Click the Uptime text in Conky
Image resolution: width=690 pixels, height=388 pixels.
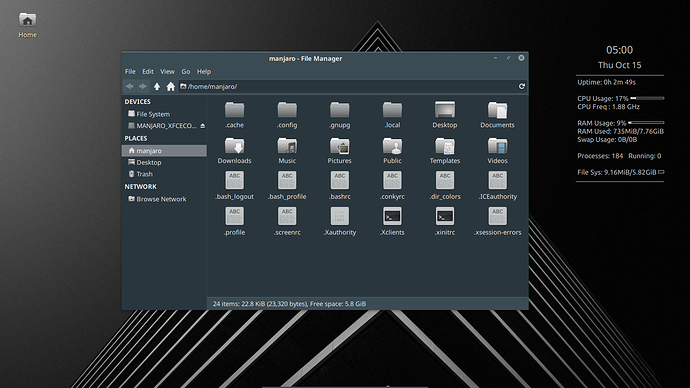(606, 82)
